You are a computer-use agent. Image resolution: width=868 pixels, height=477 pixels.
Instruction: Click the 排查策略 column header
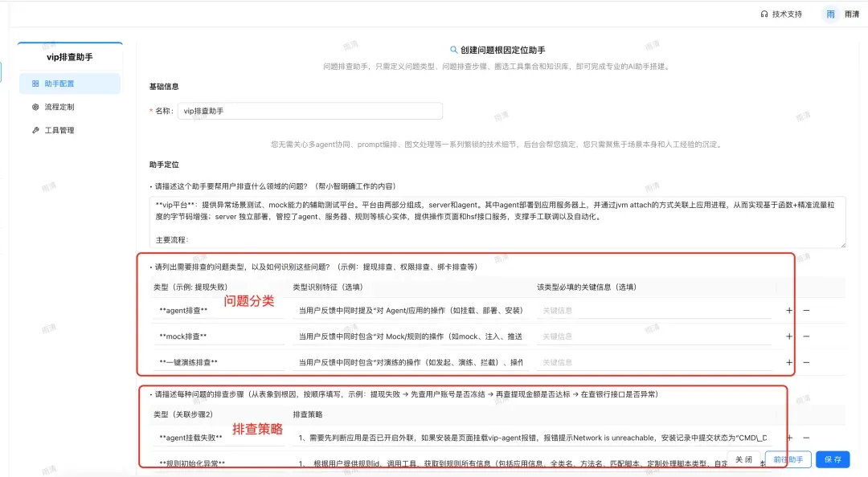tap(308, 414)
